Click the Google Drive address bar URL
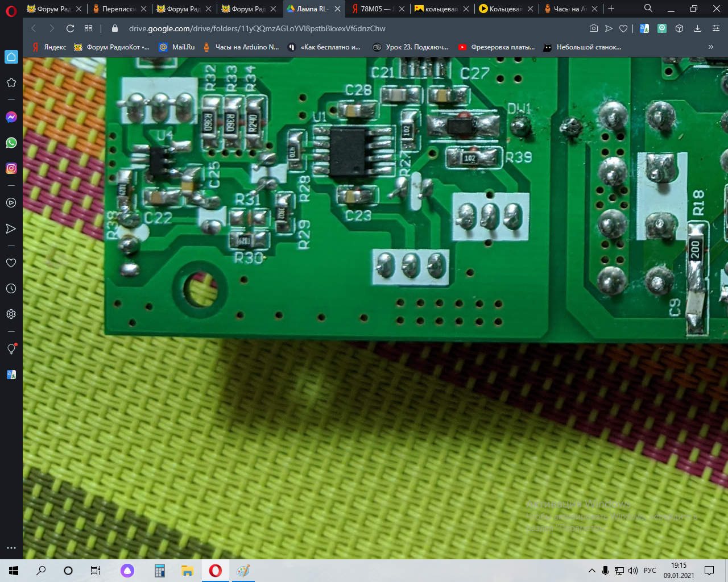728x582 pixels. click(x=257, y=28)
